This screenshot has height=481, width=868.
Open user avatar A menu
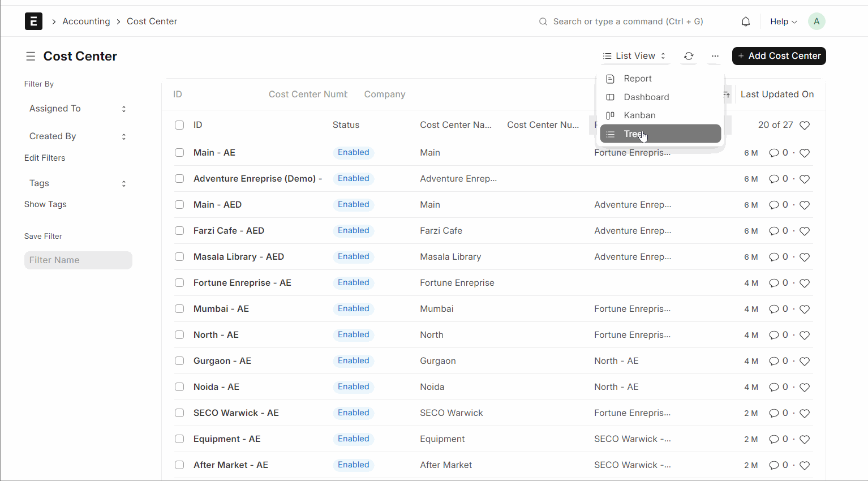[816, 22]
